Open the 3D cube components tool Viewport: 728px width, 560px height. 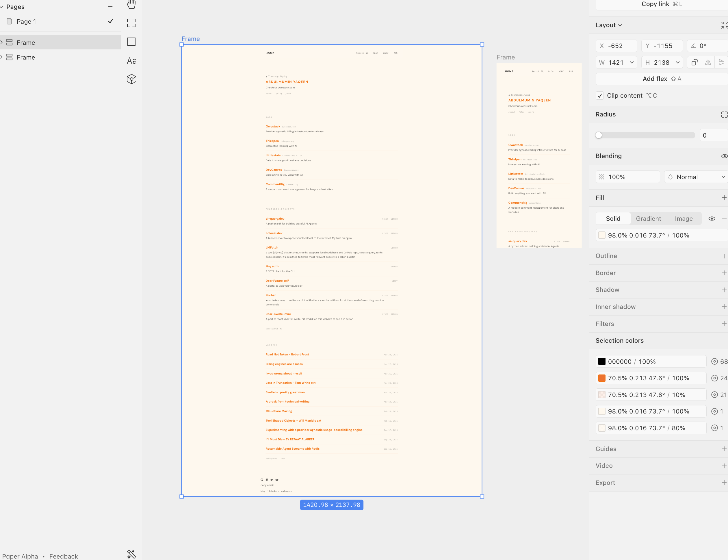tap(131, 79)
